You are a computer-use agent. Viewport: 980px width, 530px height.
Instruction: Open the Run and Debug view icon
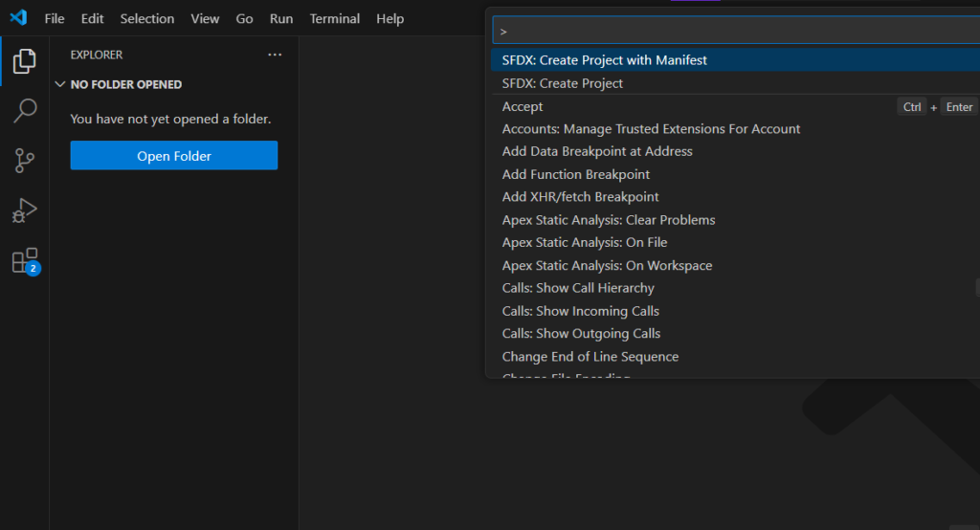[24, 210]
